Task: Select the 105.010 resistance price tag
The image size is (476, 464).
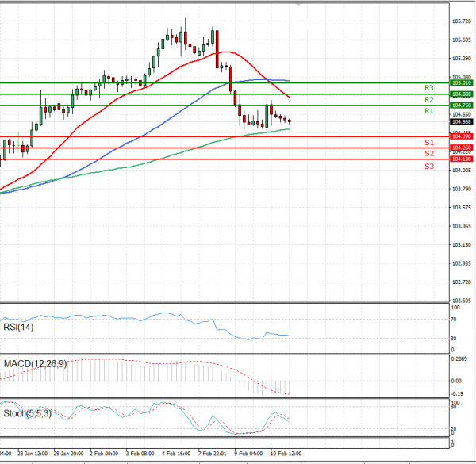Action: (x=461, y=82)
